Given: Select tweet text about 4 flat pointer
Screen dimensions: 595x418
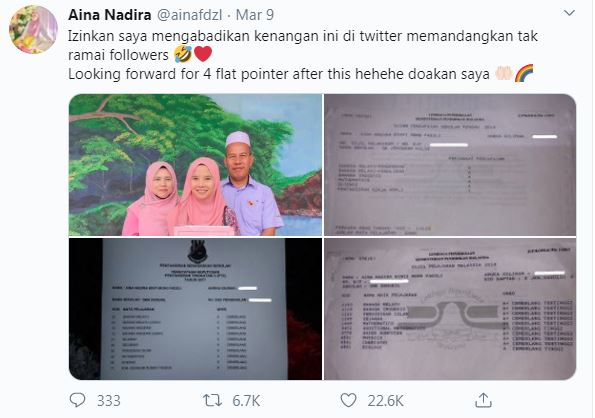Looking at the screenshot, I should click(x=279, y=74).
